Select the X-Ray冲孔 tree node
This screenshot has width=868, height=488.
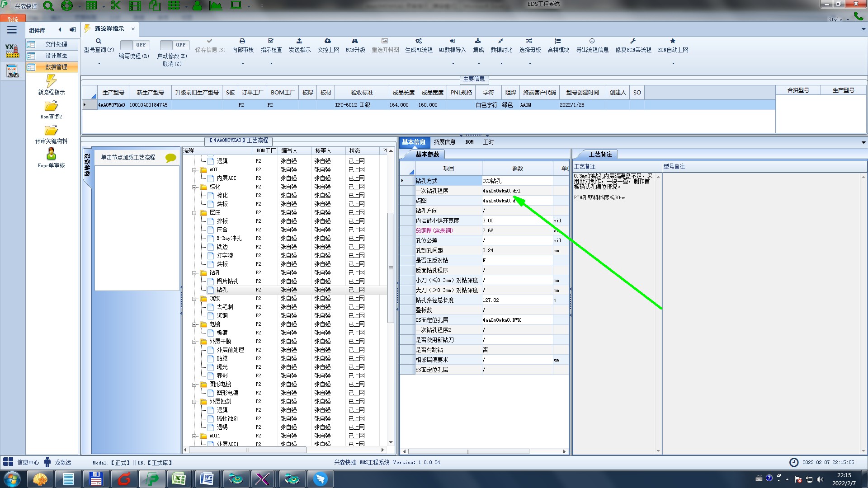pyautogui.click(x=229, y=239)
